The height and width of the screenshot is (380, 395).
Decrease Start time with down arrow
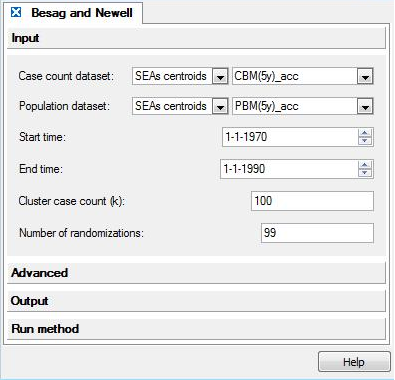[365, 141]
